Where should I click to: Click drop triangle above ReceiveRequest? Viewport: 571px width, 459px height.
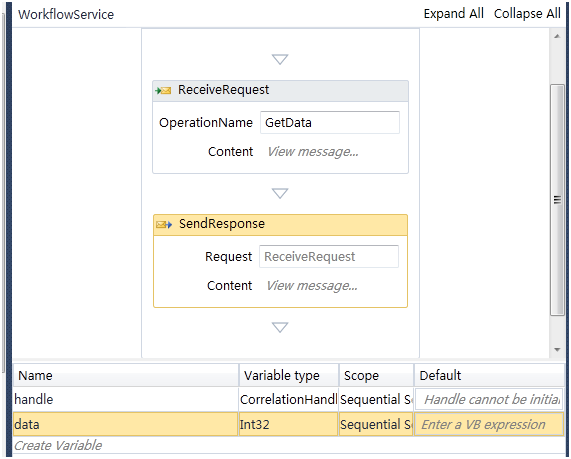[x=280, y=59]
